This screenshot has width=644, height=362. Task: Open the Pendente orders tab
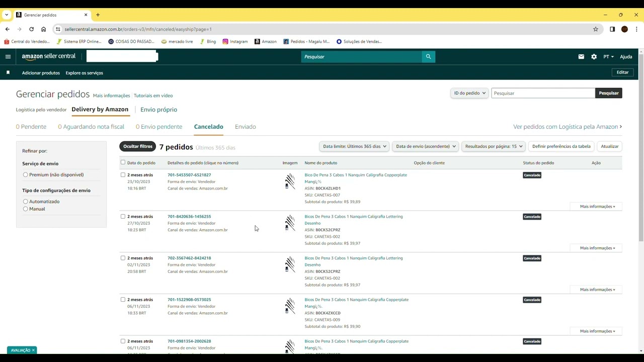[31, 127]
